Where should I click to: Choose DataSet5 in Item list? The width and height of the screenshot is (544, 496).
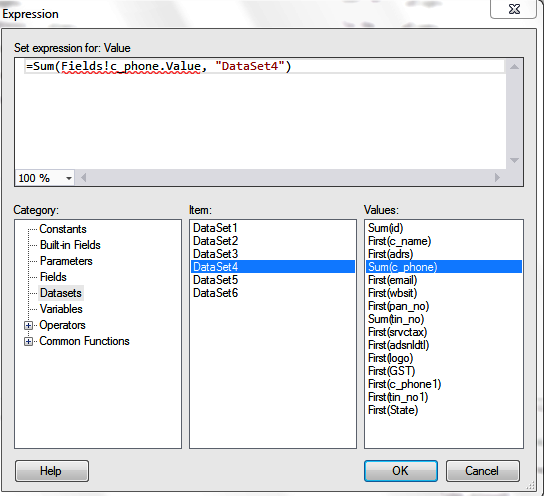[273, 280]
